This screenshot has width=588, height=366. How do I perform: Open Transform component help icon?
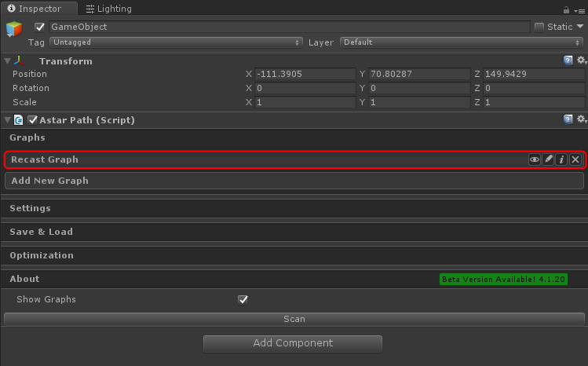pyautogui.click(x=568, y=60)
